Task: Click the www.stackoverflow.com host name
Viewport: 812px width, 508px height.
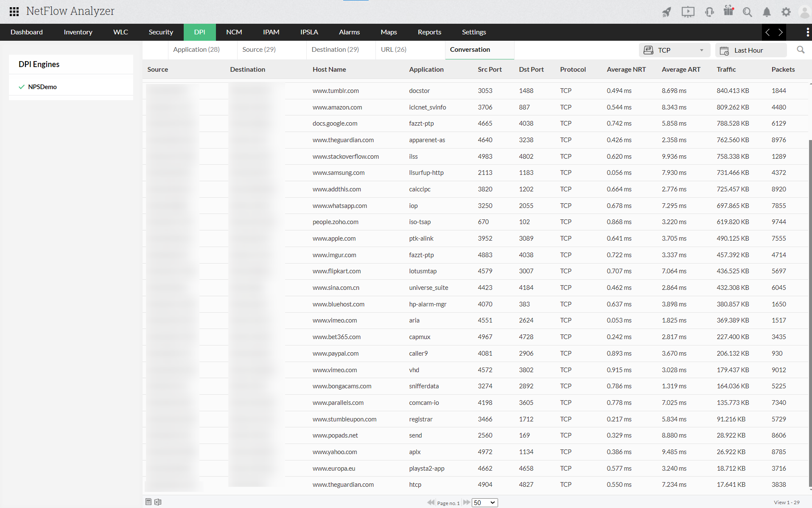Action: tap(346, 157)
